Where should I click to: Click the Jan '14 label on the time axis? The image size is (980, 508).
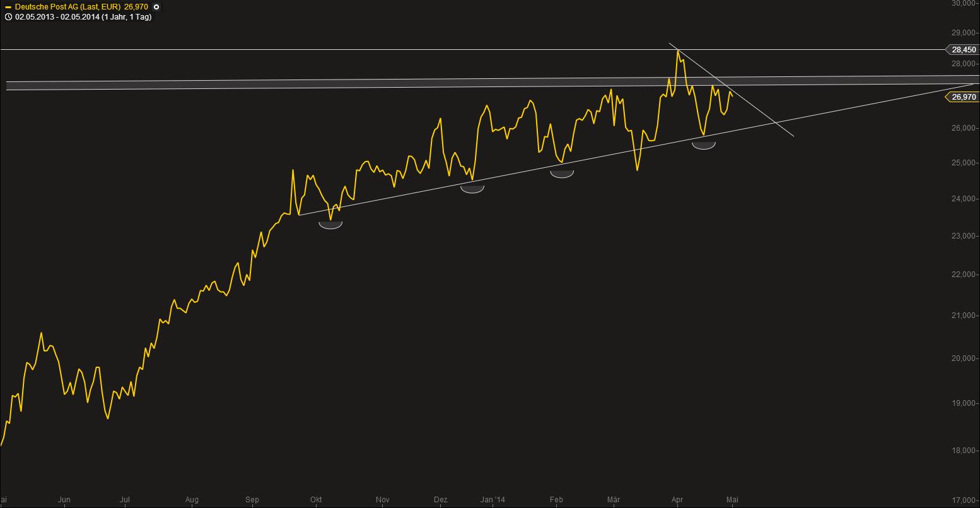tap(493, 500)
